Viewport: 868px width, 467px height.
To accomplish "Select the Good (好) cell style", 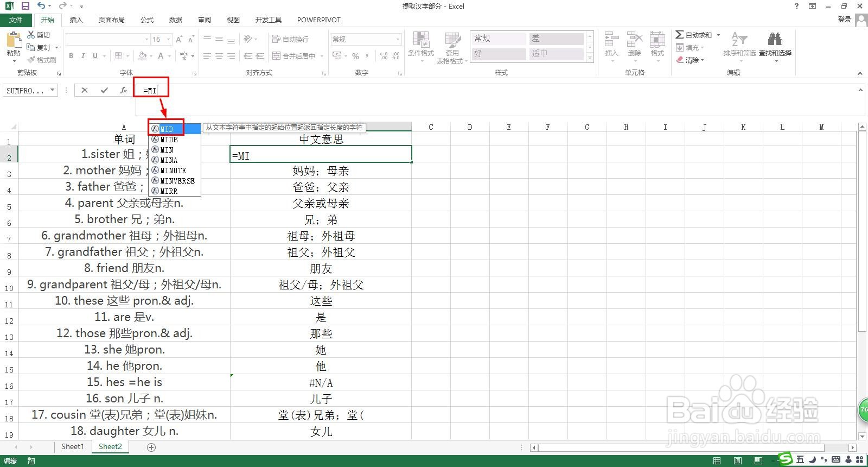I will coord(499,54).
